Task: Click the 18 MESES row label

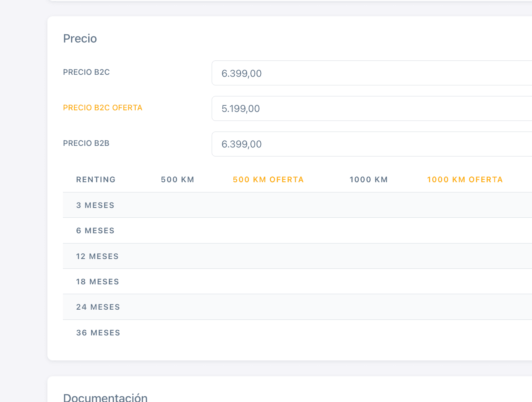Action: pyautogui.click(x=97, y=282)
